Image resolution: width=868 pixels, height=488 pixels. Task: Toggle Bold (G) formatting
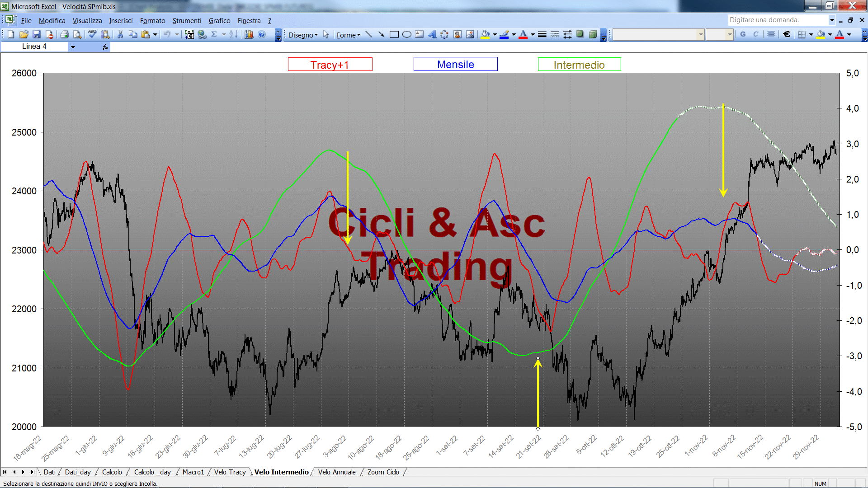pyautogui.click(x=743, y=34)
